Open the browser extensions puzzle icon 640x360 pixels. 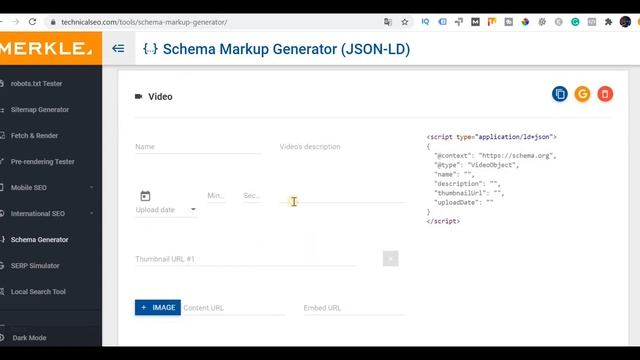point(608,22)
